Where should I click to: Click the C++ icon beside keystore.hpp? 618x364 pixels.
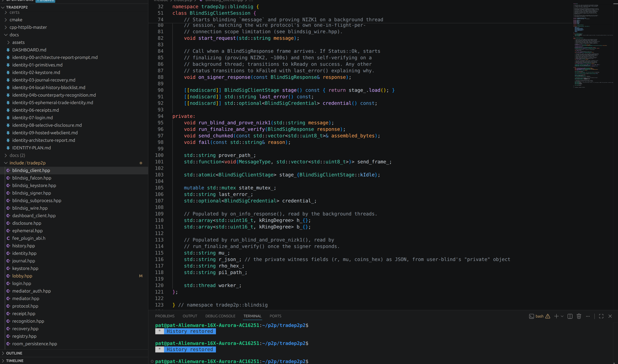[8, 268]
